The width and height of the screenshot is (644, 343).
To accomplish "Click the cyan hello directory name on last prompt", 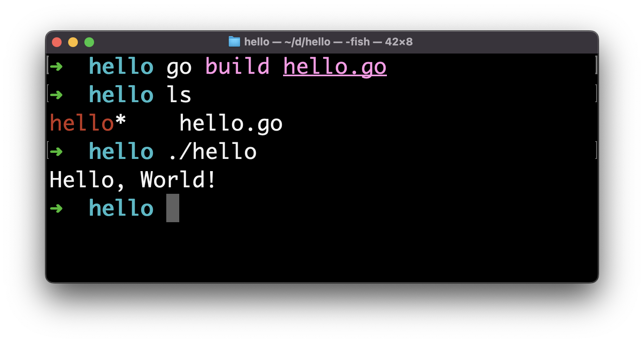I will click(x=121, y=208).
